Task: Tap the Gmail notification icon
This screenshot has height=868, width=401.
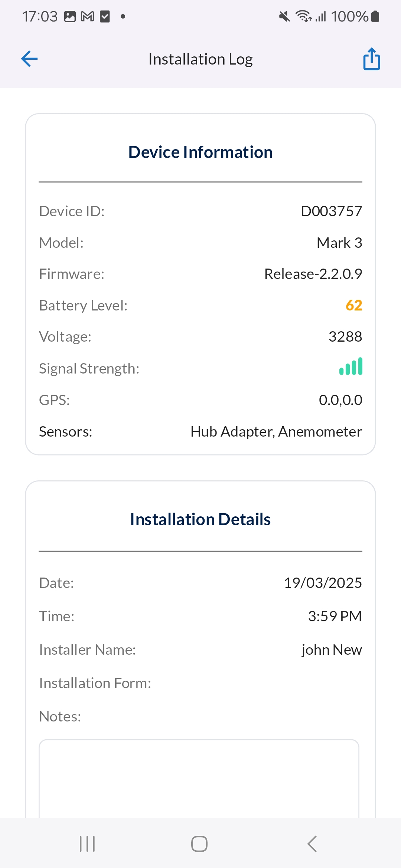Action: (x=88, y=17)
